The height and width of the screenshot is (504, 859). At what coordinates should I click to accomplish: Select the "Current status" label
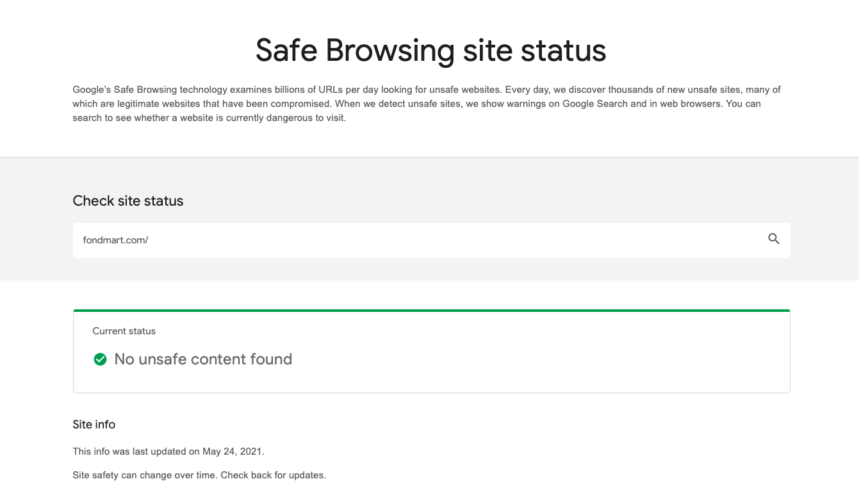124,331
